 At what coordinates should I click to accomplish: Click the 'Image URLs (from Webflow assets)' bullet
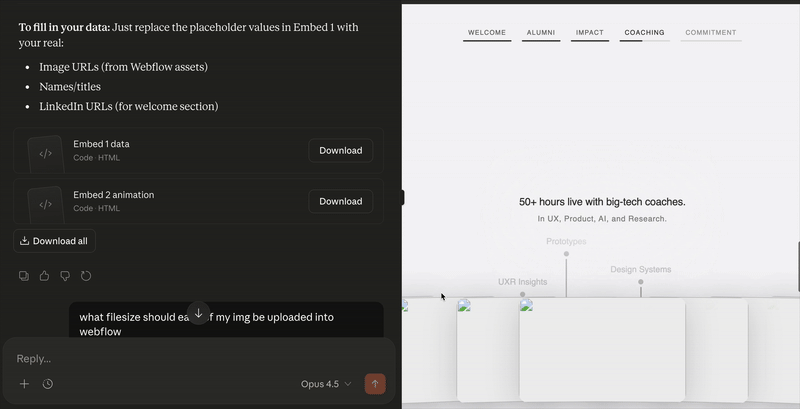123,67
